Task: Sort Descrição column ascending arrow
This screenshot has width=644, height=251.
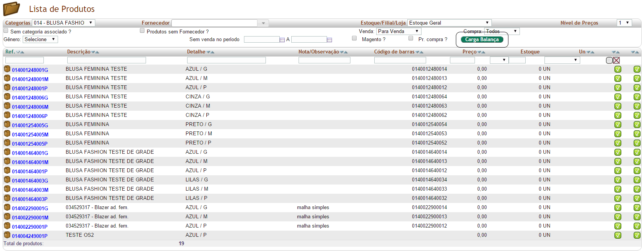Action: 97,52
